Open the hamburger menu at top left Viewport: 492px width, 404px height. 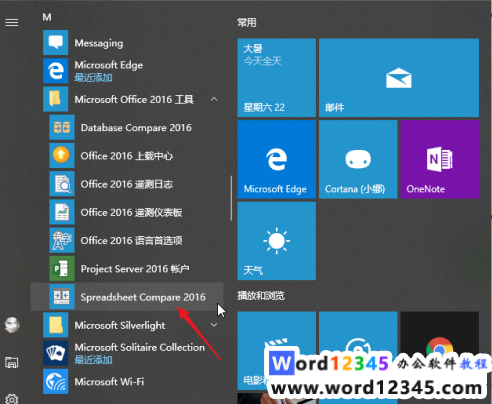point(12,23)
